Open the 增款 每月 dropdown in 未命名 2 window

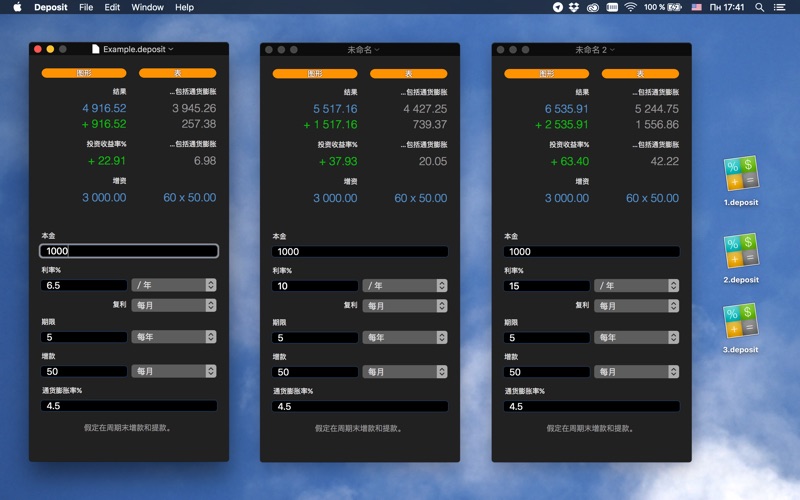pos(636,371)
